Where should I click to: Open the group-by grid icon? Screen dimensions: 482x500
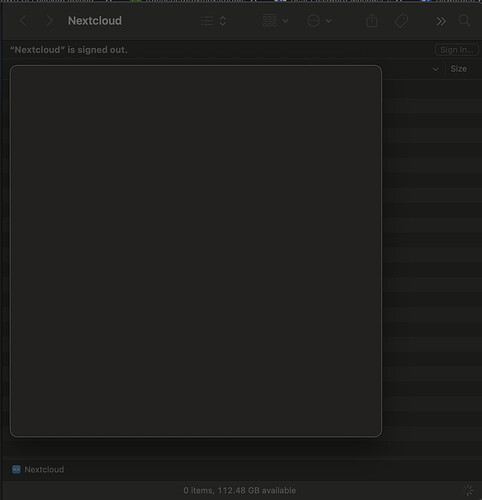pos(270,21)
